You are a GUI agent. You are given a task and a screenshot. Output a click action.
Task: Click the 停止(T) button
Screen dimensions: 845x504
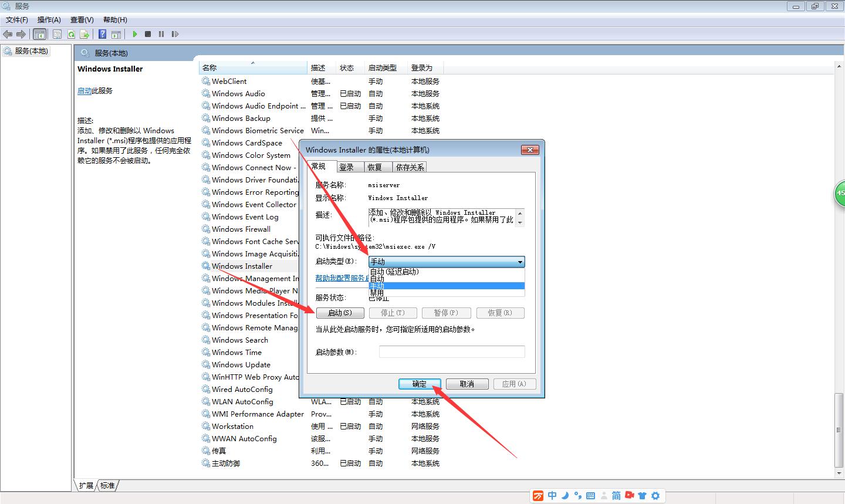(393, 313)
